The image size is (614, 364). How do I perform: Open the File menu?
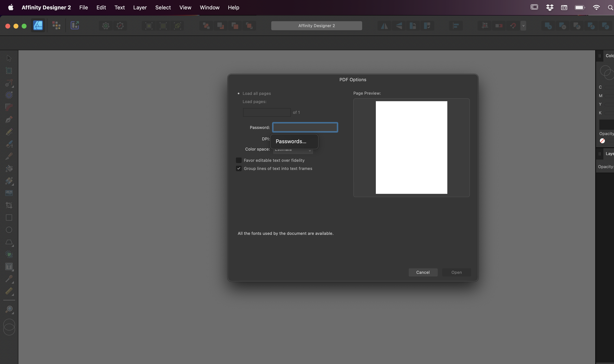coord(84,8)
